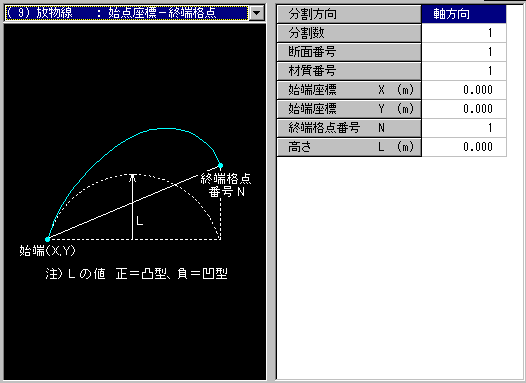Click the 終端格点番号 N label in diagram
Screen dimensions: 526x383
(x=226, y=185)
